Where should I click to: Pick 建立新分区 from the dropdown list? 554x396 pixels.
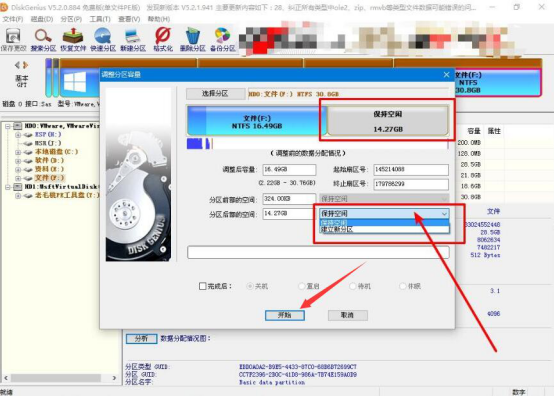tap(384, 230)
